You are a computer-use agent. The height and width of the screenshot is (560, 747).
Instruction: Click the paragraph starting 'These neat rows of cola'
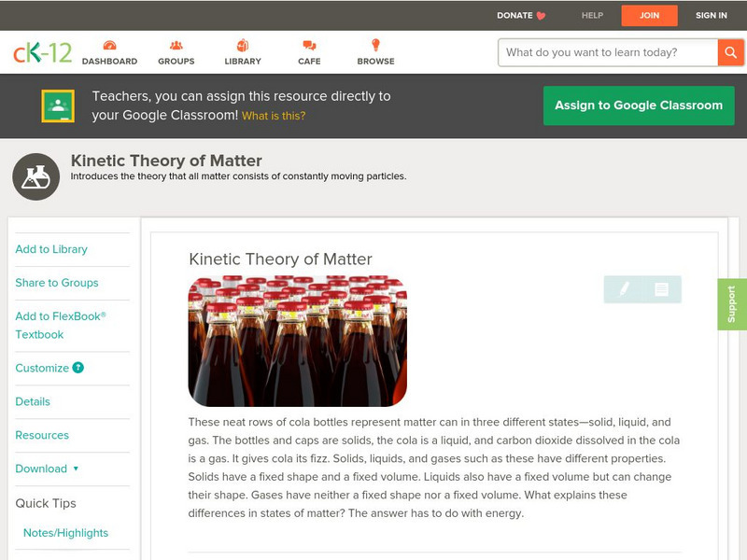click(434, 468)
